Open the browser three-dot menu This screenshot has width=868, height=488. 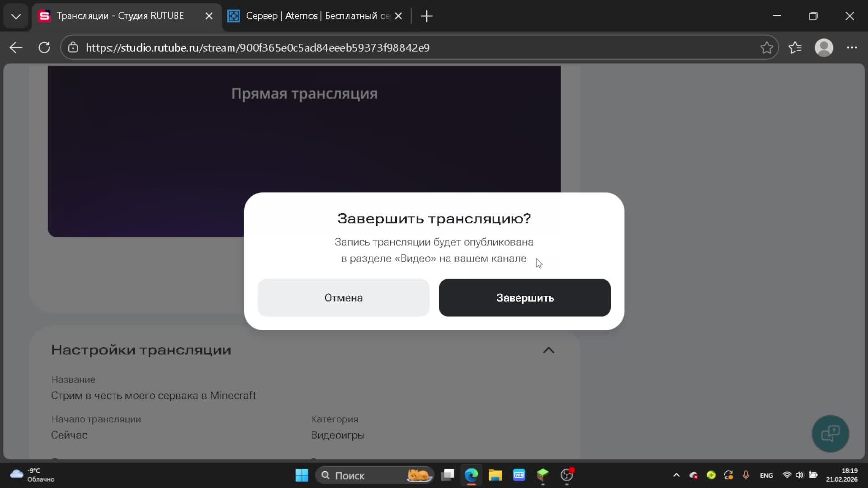pyautogui.click(x=853, y=47)
